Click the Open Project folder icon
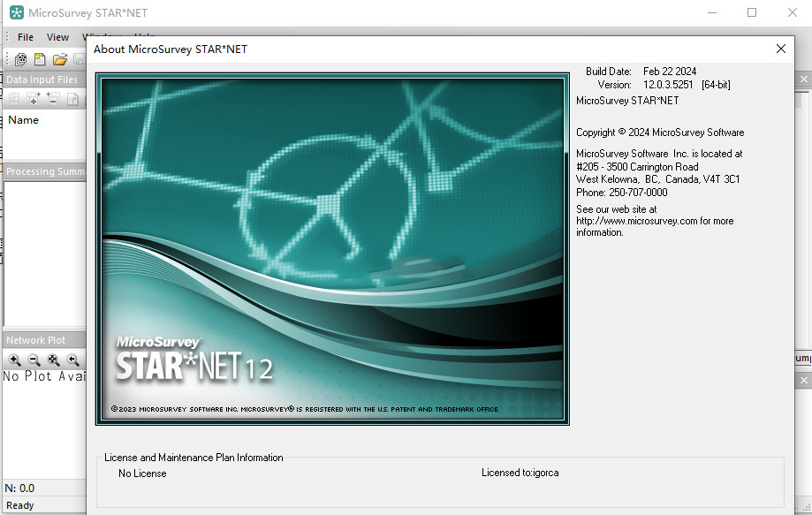The width and height of the screenshot is (812, 515). [x=60, y=59]
